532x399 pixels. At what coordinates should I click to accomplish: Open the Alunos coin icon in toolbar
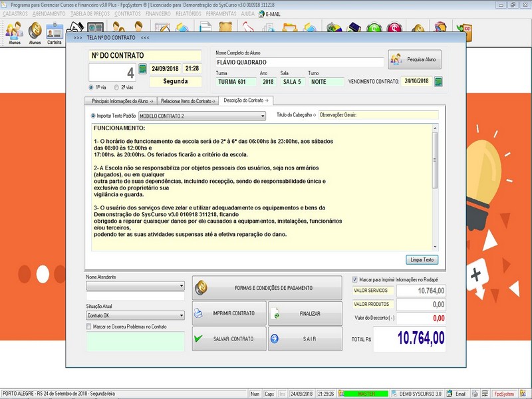[35, 33]
